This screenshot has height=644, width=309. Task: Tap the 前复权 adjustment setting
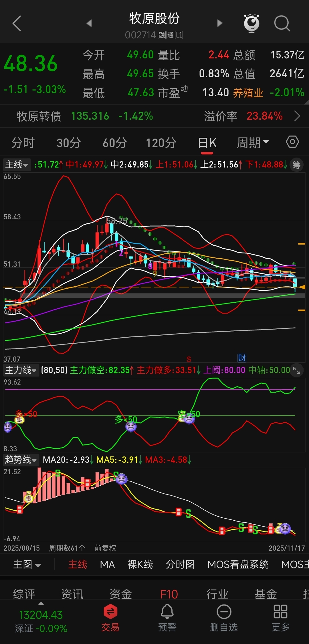click(x=105, y=548)
